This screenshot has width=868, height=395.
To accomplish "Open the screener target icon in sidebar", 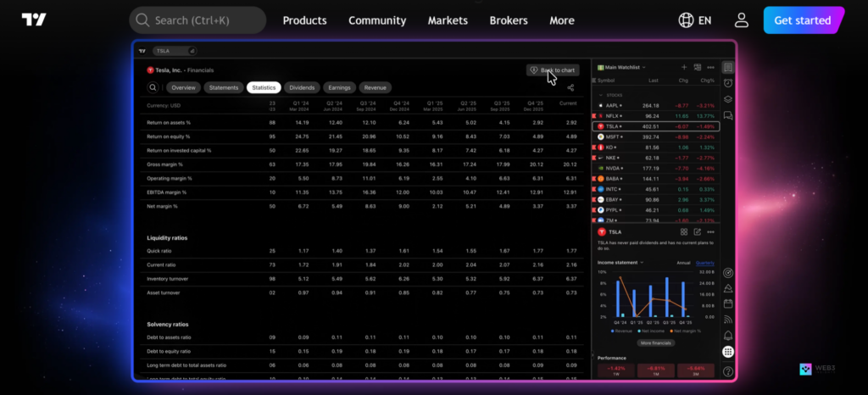I will 728,273.
